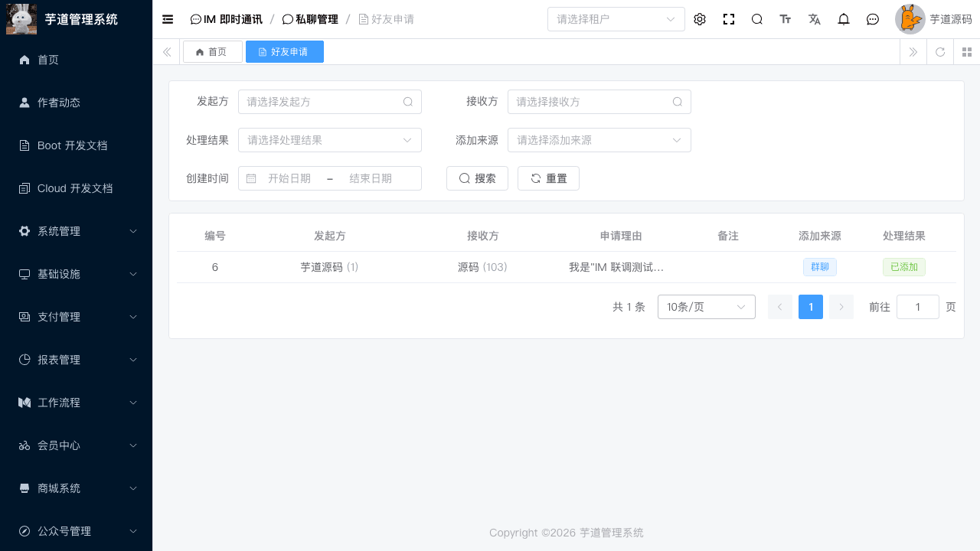Click 作者动态 user icon in sidebar
The height and width of the screenshot is (551, 980).
24,103
